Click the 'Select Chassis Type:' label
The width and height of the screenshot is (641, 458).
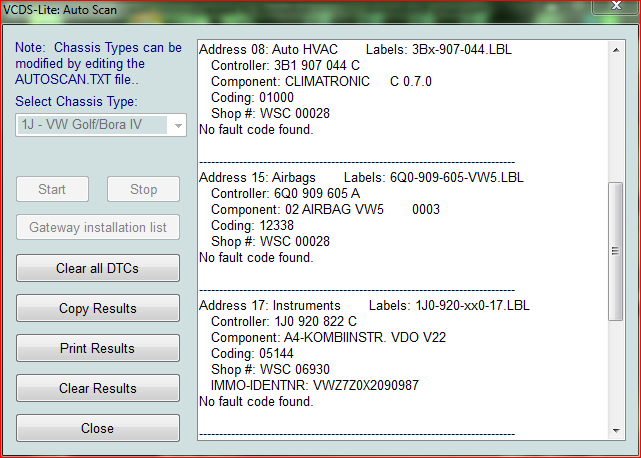[76, 101]
